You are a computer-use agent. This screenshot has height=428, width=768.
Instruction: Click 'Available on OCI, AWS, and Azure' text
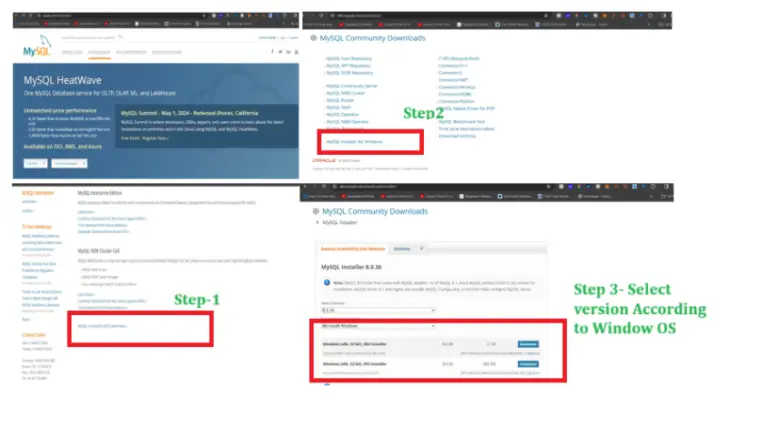point(63,146)
